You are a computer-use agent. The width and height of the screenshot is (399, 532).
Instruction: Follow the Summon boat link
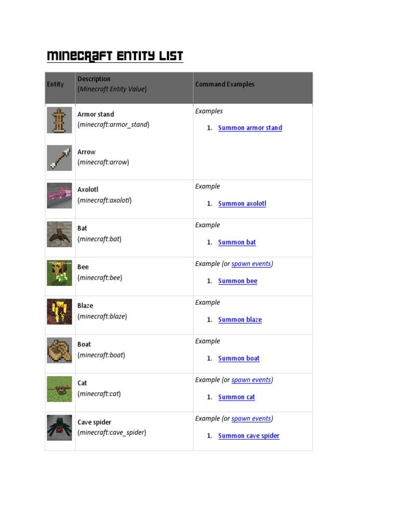[x=238, y=358]
